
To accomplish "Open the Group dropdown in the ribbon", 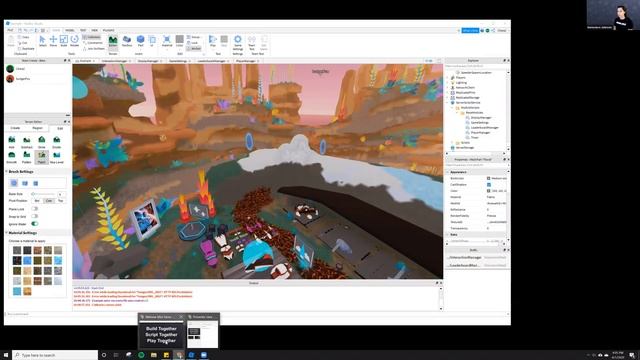I will click(195, 37).
